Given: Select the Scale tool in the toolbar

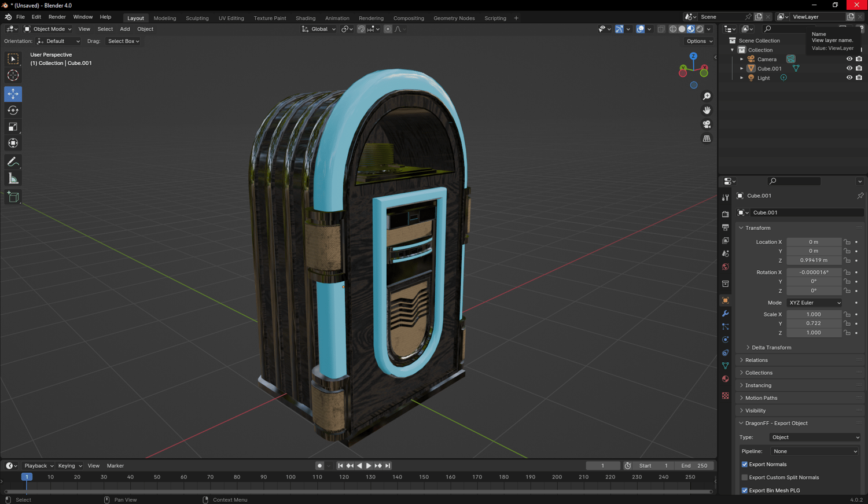Looking at the screenshot, I should pyautogui.click(x=13, y=127).
